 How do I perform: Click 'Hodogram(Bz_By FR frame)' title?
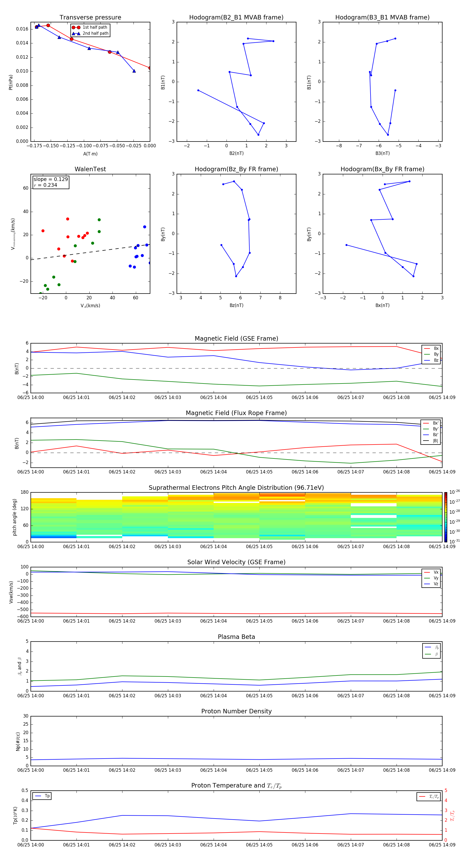tap(236, 169)
